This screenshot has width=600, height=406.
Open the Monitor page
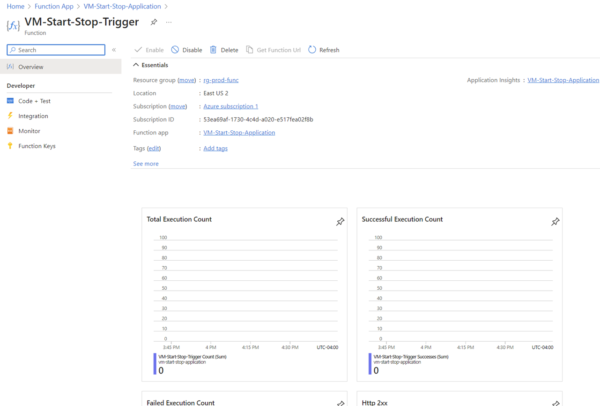coord(29,131)
